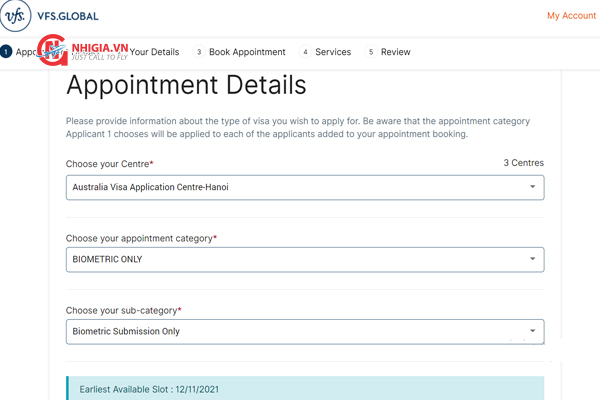Open the sub-category dropdown arrow
600x400 pixels.
coord(532,331)
